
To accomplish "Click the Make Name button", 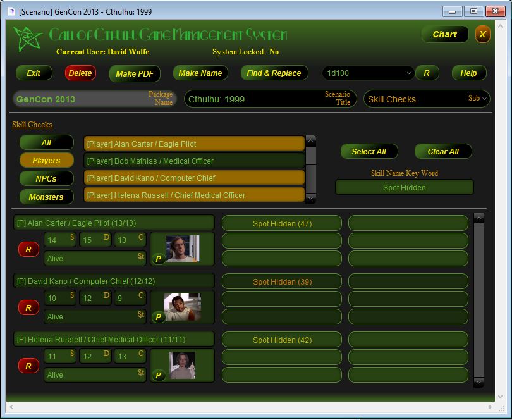I will [200, 73].
